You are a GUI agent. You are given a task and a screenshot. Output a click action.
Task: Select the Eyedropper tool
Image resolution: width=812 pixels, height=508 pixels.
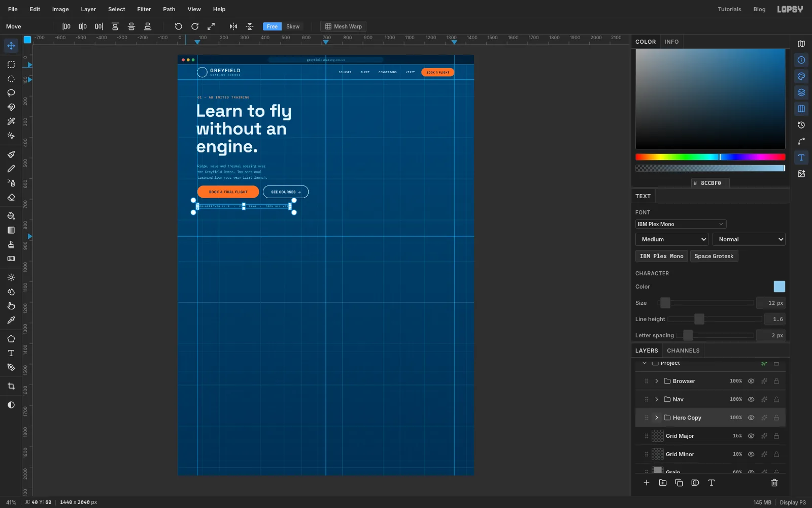coord(11,320)
